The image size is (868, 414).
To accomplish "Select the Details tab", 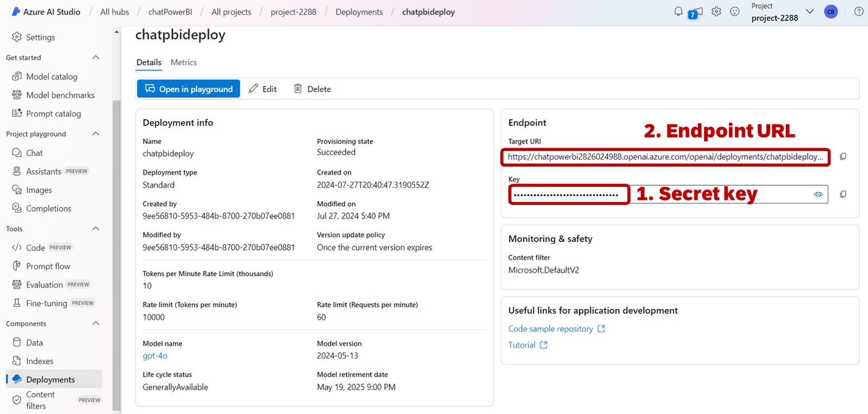I will pos(149,62).
